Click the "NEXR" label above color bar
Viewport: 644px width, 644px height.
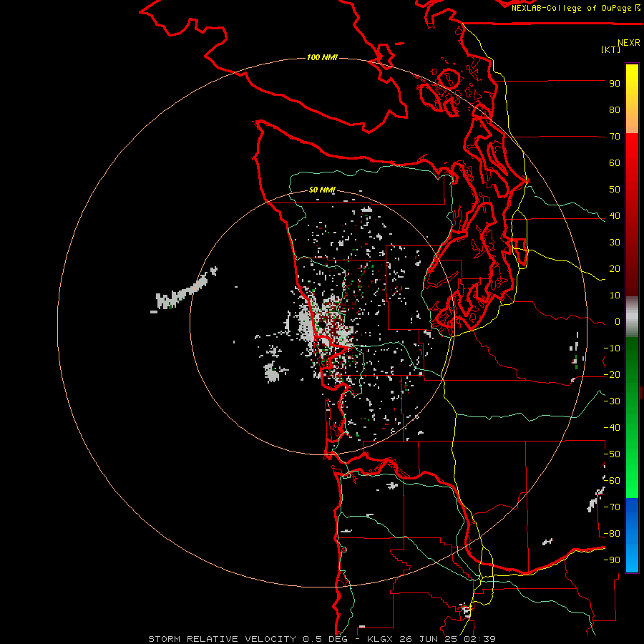click(629, 43)
